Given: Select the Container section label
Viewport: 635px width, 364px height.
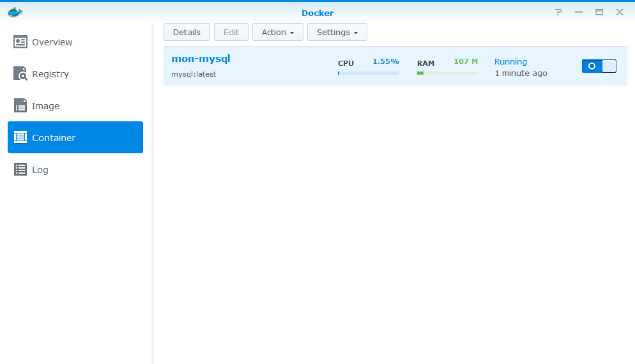Looking at the screenshot, I should 54,138.
